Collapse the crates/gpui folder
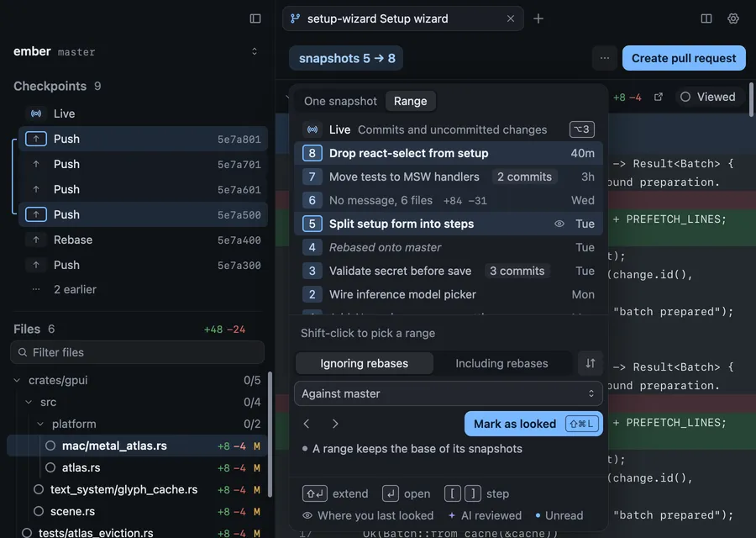Image resolution: width=756 pixels, height=538 pixels. [17, 380]
